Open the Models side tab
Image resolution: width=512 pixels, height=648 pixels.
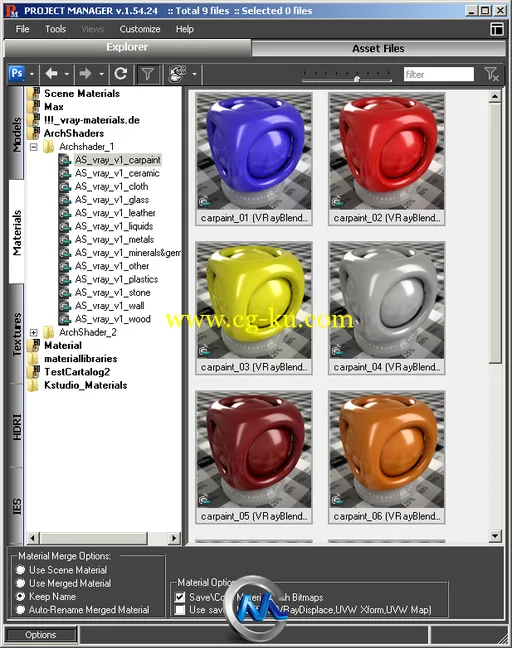17,134
